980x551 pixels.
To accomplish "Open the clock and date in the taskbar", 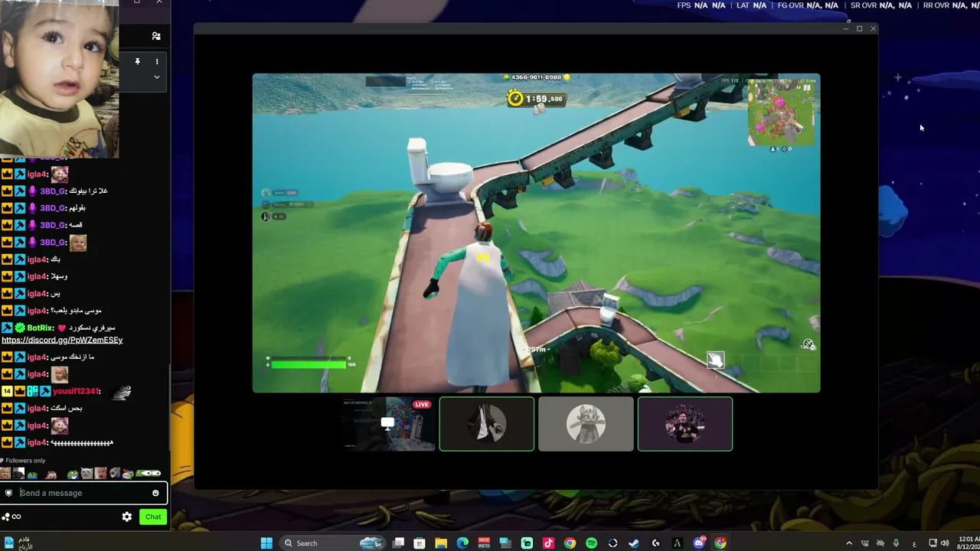I will 969,543.
